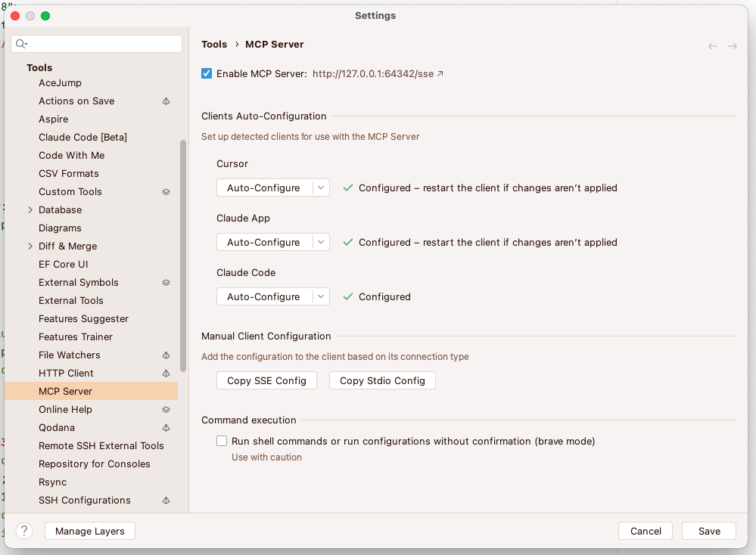Click the green checkmark for Claude Code status
The image size is (756, 555).
coord(347,296)
